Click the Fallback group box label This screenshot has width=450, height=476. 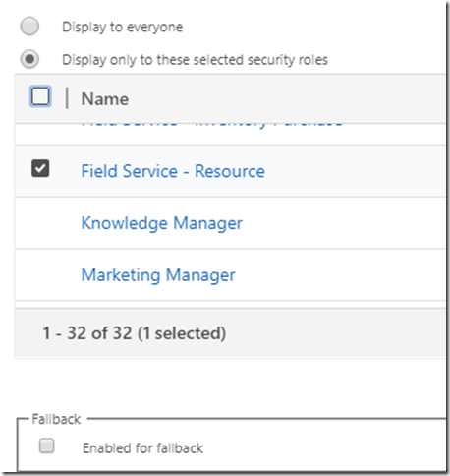(x=56, y=419)
